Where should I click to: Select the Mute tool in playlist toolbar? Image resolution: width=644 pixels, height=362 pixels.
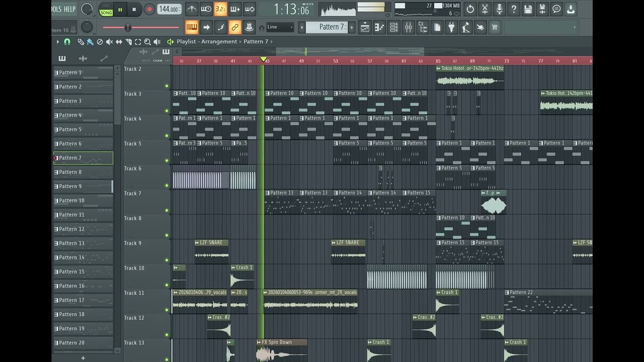coord(109,42)
